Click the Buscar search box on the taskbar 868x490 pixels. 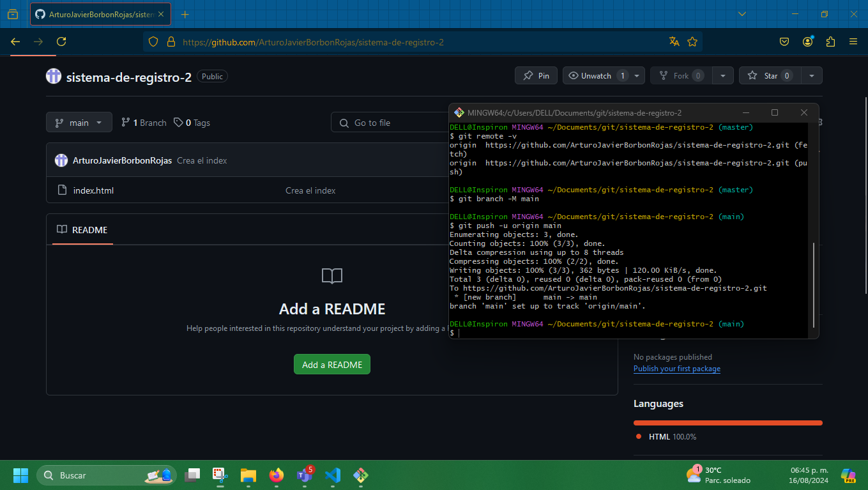tap(107, 475)
